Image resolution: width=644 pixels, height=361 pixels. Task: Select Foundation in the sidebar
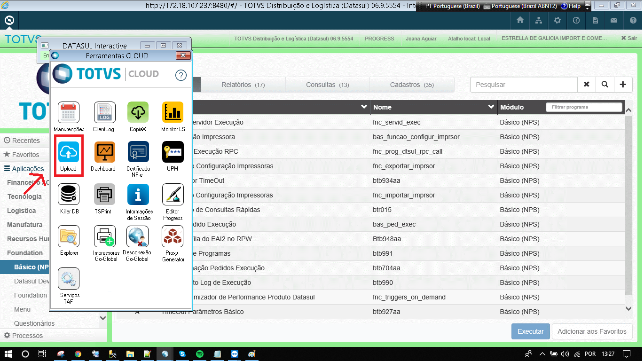tap(25, 253)
